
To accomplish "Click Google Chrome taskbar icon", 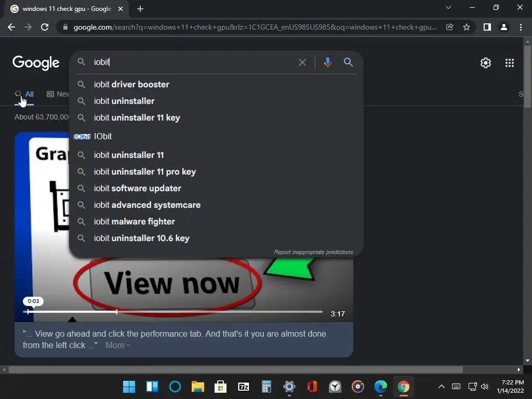I will click(x=403, y=387).
